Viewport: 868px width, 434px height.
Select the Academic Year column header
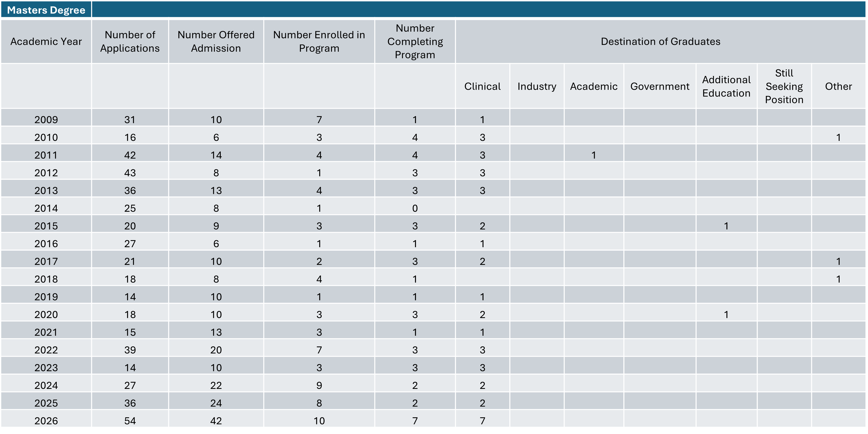46,42
